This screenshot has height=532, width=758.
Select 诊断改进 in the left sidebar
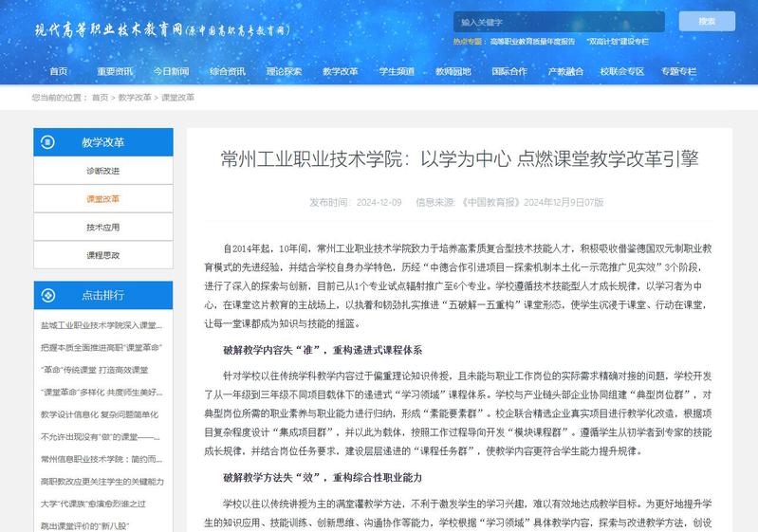tap(103, 171)
